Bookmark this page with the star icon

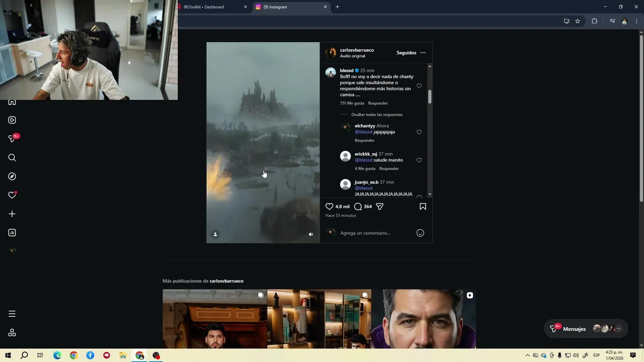point(578,21)
